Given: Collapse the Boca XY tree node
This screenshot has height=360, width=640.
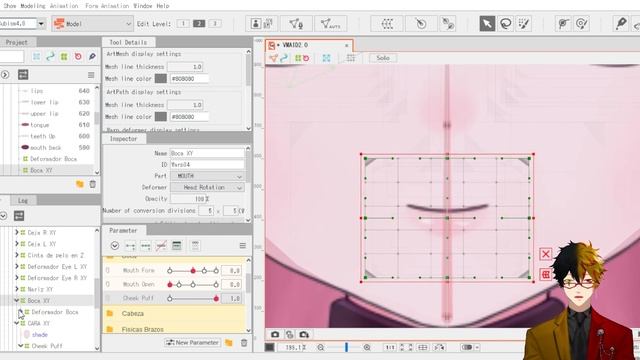Looking at the screenshot, I should [x=17, y=300].
